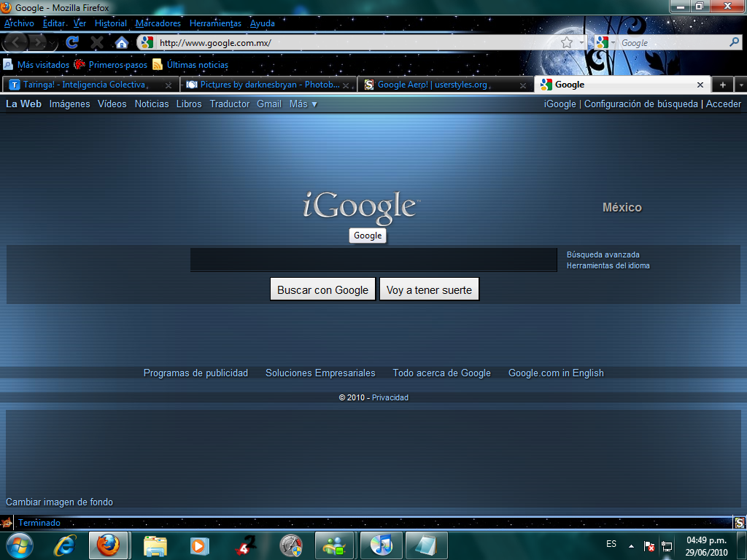Open Windows Live Messenger on the taskbar
The width and height of the screenshot is (747, 560).
point(334,545)
